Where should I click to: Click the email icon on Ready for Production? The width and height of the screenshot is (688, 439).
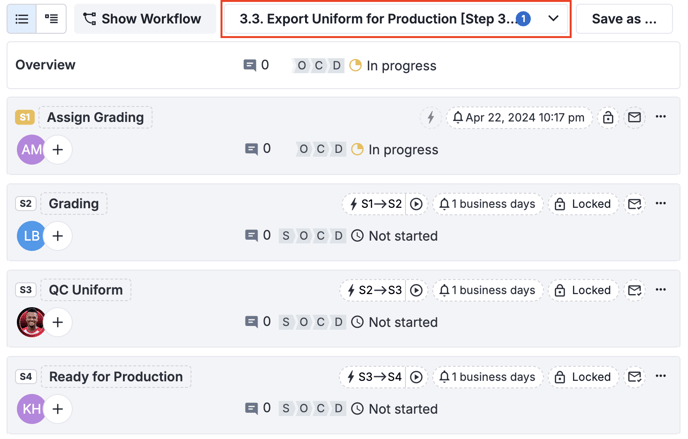click(x=635, y=378)
